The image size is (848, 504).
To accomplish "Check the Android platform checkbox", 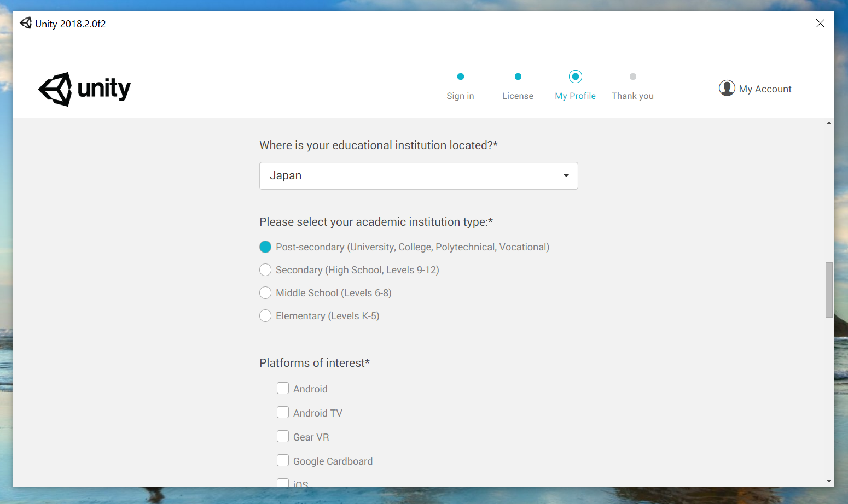I will [283, 388].
